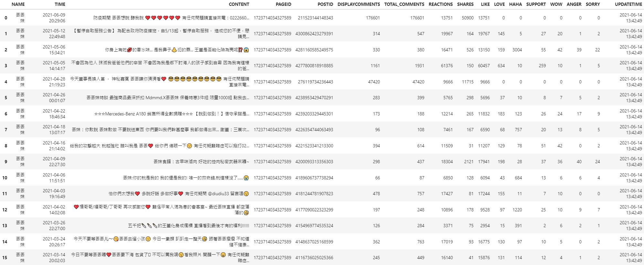
Task: Click the SHARES column header
Action: pyautogui.click(x=465, y=4)
